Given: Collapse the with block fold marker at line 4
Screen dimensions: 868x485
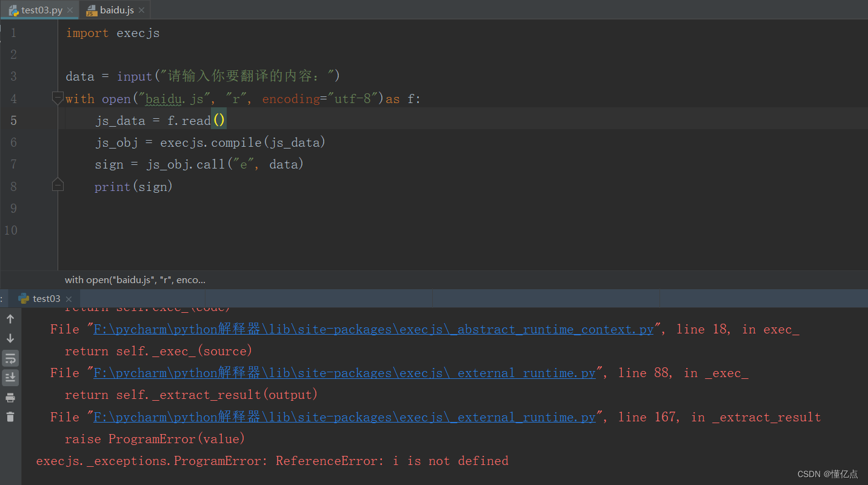Looking at the screenshot, I should click(58, 98).
